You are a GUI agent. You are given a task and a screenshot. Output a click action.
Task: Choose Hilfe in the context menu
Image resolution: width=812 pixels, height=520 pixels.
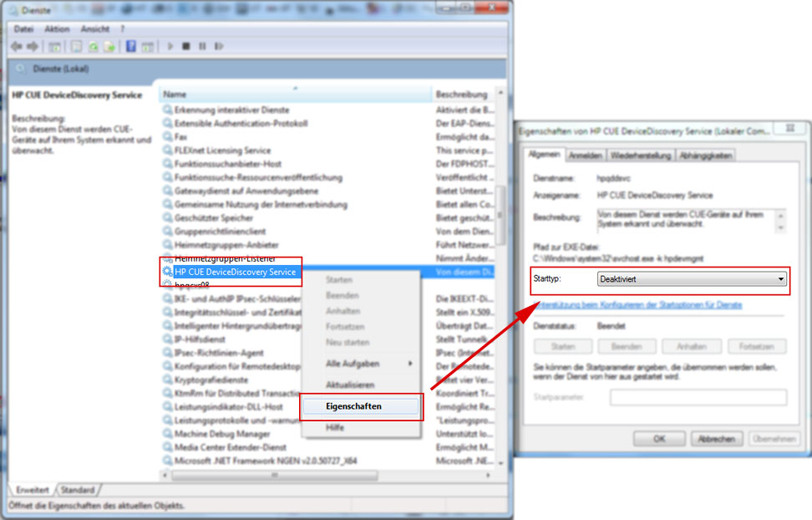pyautogui.click(x=361, y=427)
